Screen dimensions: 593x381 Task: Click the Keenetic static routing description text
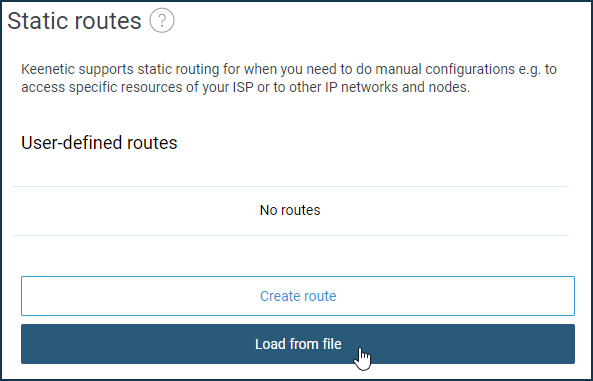pyautogui.click(x=289, y=78)
